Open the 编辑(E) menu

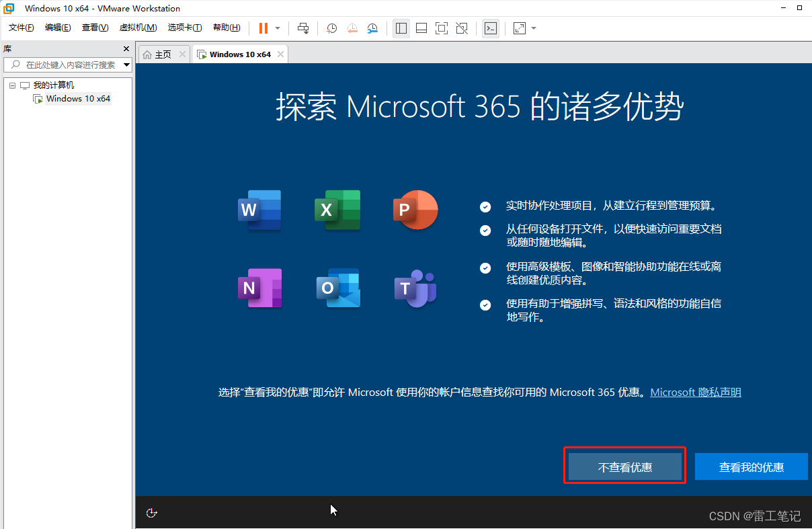58,28
